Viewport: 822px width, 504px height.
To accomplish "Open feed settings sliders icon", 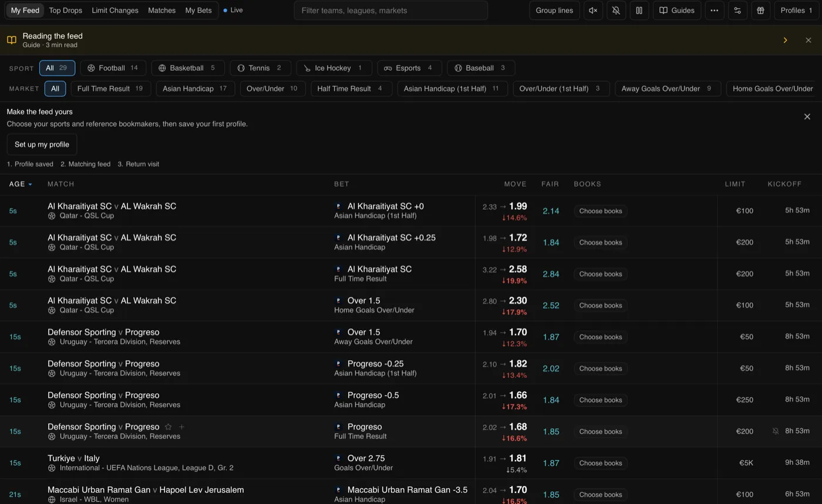I will [x=737, y=11].
